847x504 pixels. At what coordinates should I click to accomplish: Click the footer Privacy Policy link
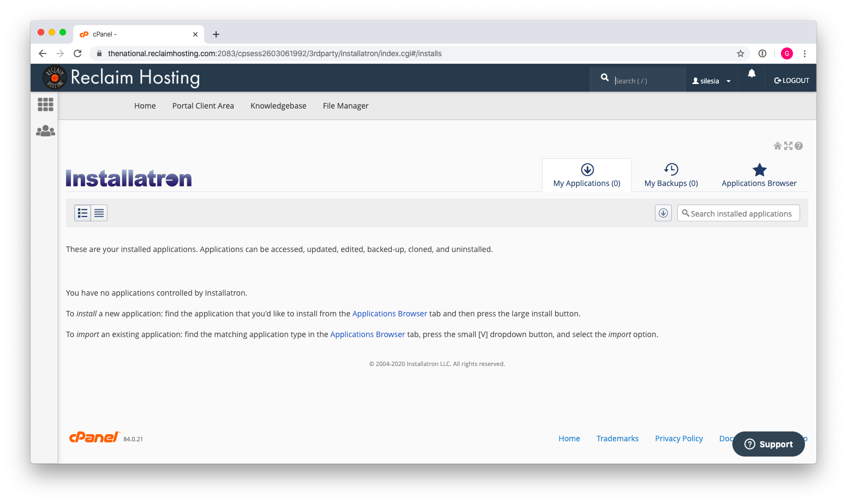tap(679, 439)
